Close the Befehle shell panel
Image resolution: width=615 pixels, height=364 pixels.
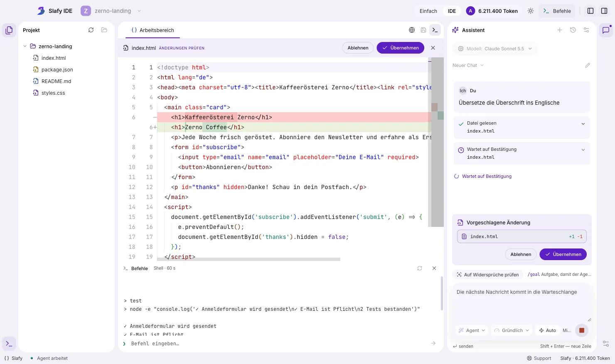pos(434,268)
